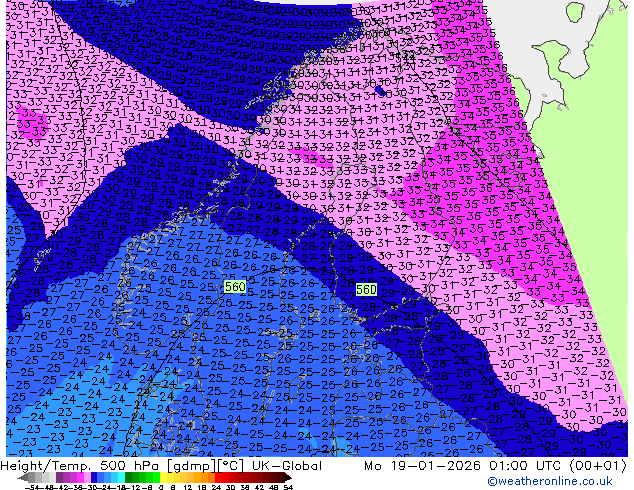Click the [gdmp] unit label

tap(192, 466)
